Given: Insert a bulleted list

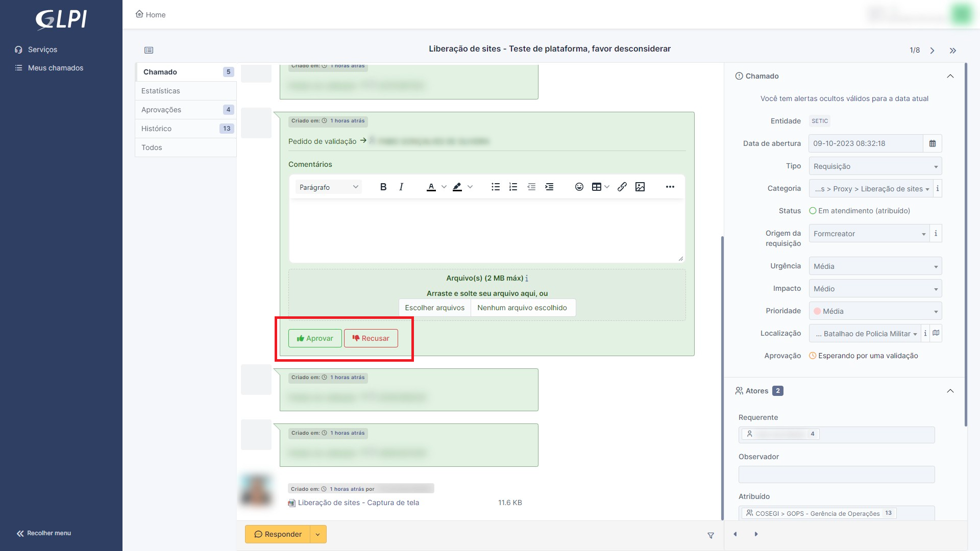Looking at the screenshot, I should point(495,187).
